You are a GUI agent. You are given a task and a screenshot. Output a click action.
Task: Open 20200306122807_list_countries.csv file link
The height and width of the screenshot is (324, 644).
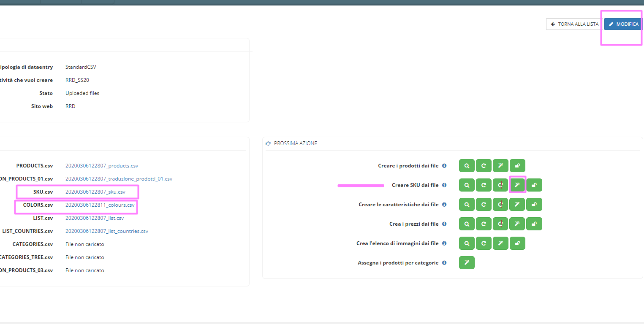[107, 231]
